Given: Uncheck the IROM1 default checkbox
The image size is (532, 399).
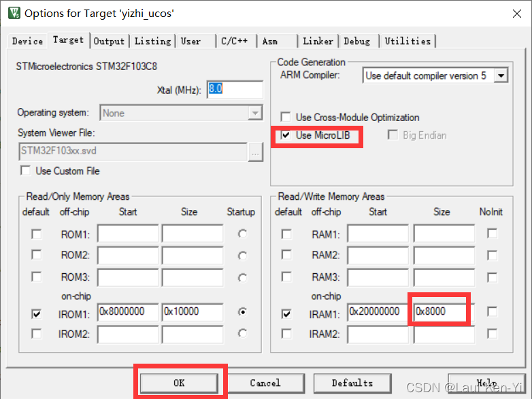Looking at the screenshot, I should [x=36, y=314].
